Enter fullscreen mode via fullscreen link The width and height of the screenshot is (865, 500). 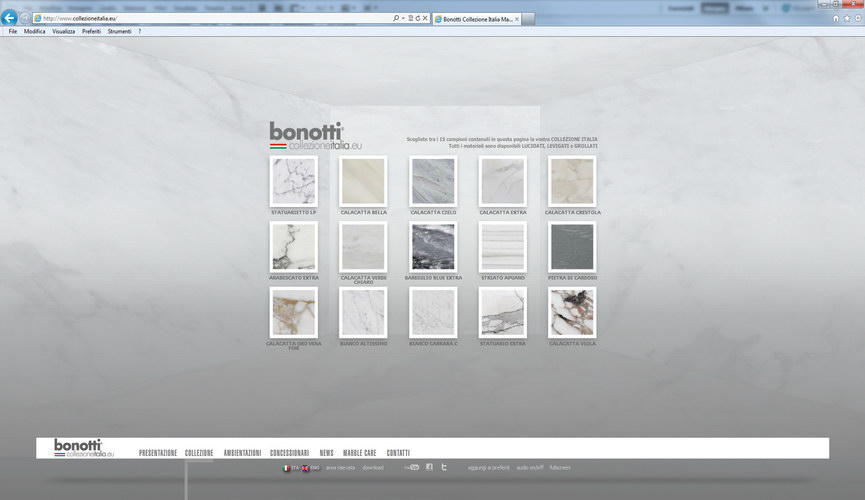pos(560,468)
